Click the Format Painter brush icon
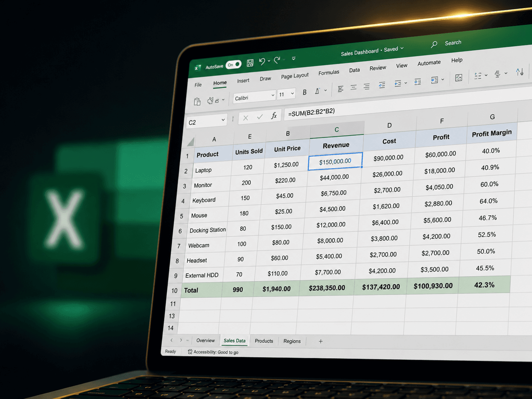532x399 pixels. click(210, 100)
